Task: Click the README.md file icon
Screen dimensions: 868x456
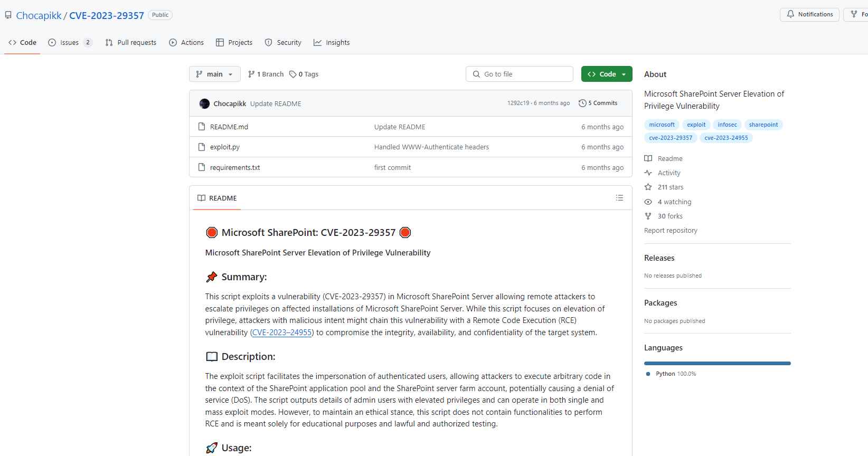Action: click(201, 127)
